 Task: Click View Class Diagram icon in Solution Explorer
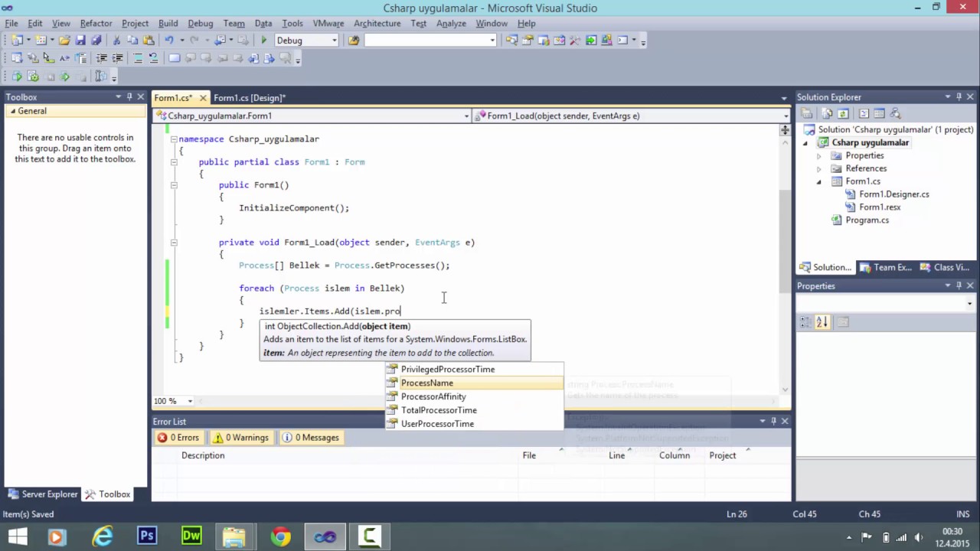coord(895,113)
